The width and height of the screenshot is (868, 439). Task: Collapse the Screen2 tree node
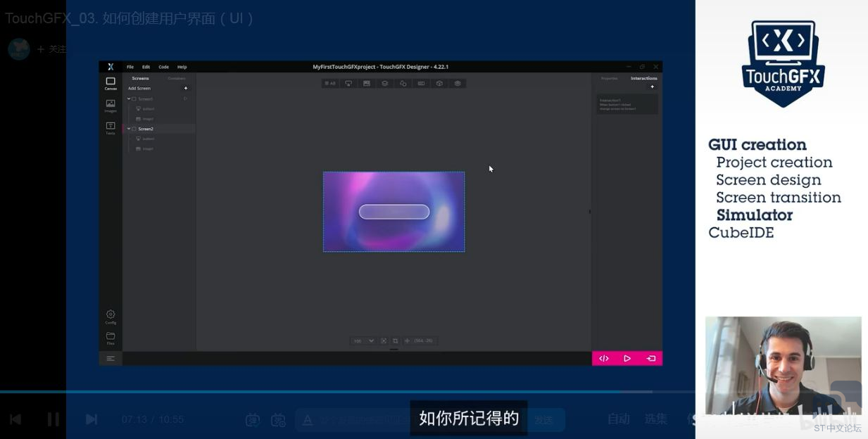129,129
